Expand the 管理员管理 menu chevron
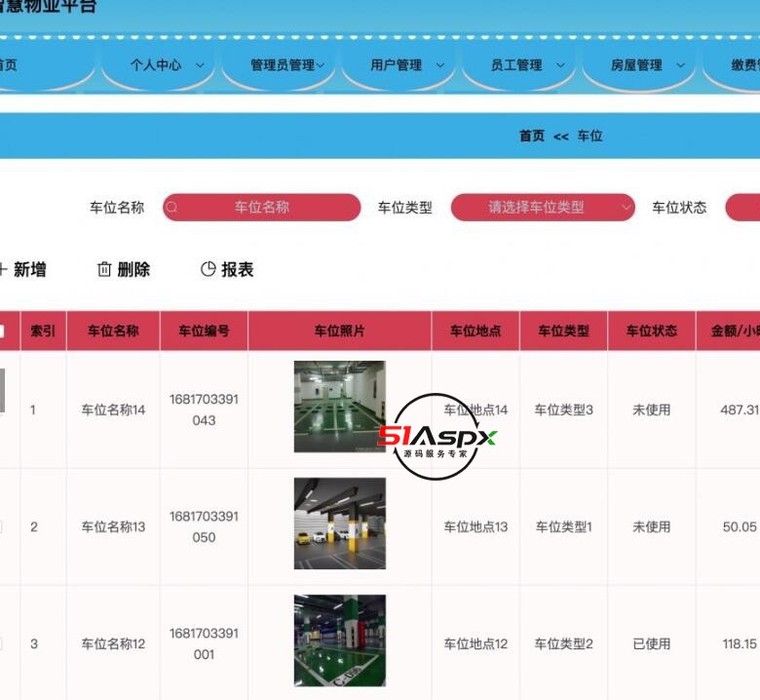The image size is (760, 700). point(321,65)
